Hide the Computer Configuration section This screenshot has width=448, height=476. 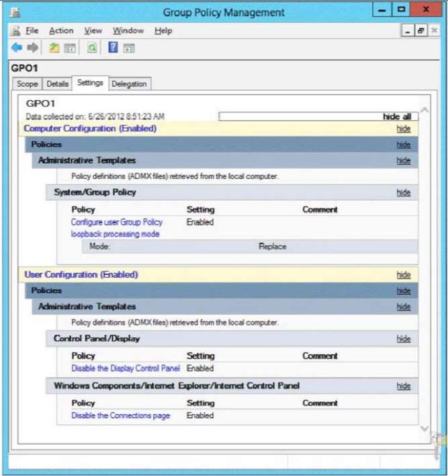(404, 128)
